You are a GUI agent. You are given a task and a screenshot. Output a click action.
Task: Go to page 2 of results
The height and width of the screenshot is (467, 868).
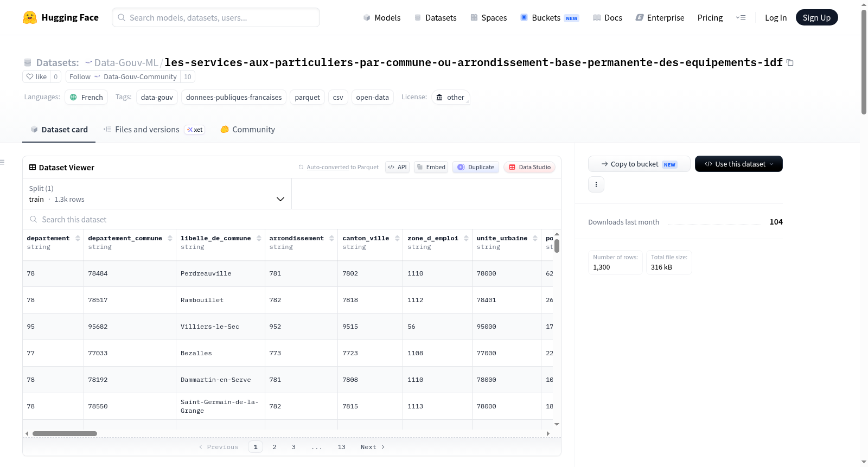coord(275,447)
